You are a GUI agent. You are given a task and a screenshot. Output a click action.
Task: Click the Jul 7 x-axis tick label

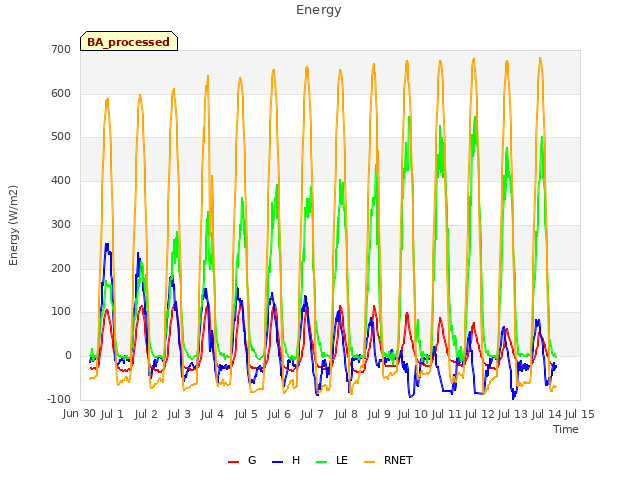[x=312, y=414]
